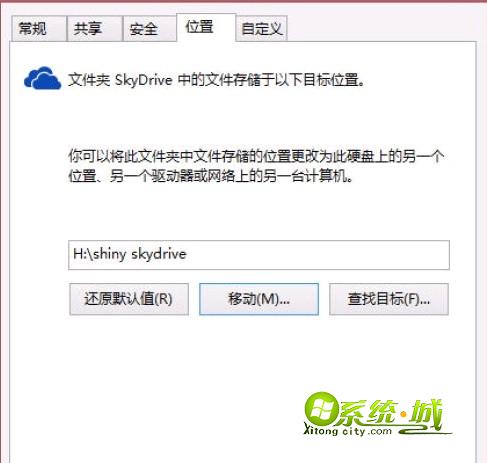Open 查找目标(F)... to find target
This screenshot has height=463, width=487.
click(x=389, y=299)
